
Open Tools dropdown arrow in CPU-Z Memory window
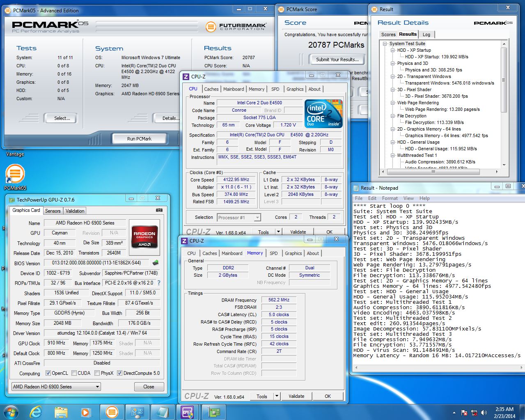click(x=277, y=396)
